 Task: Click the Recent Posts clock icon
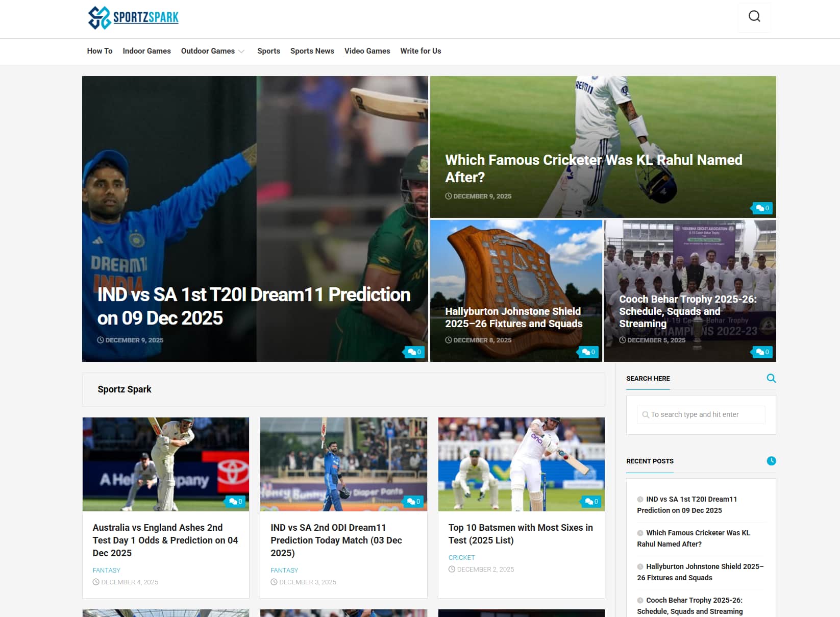point(771,461)
